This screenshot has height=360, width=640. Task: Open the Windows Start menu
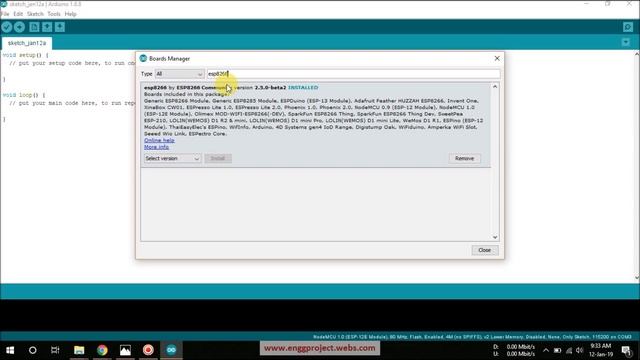coord(10,350)
